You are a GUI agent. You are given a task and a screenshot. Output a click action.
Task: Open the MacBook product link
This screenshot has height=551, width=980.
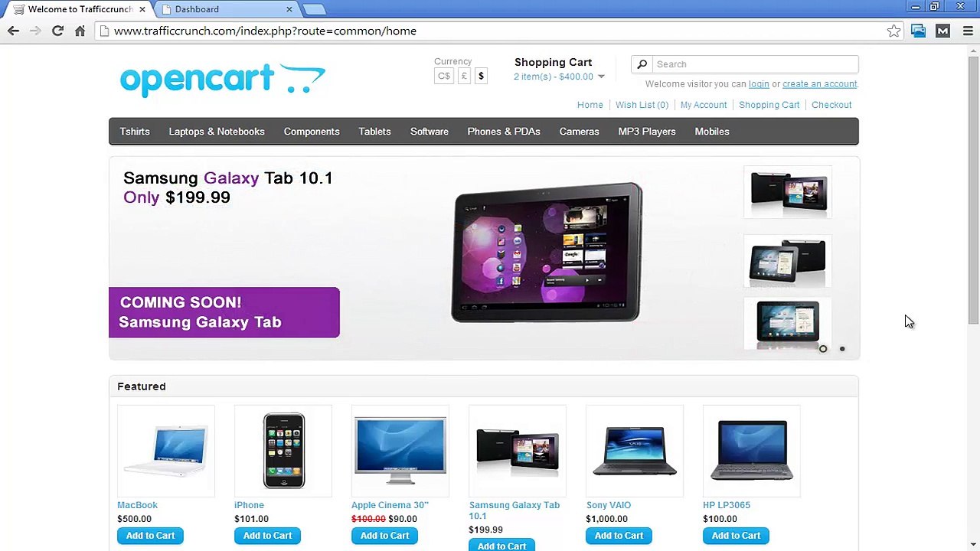[x=137, y=505]
